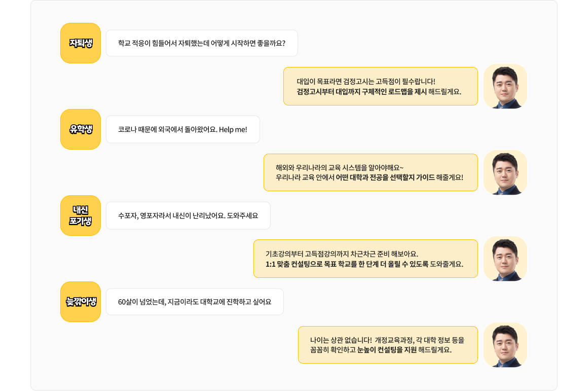Click the line 대입이 목표라면 검정고시는 고득점이 필수랍니다
The height and width of the screenshot is (391, 588).
365,81
